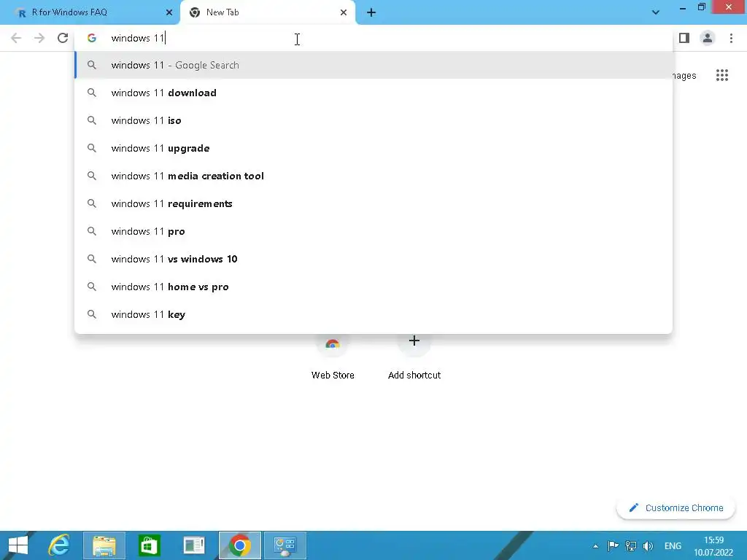Open File Explorer from the taskbar

pyautogui.click(x=104, y=545)
